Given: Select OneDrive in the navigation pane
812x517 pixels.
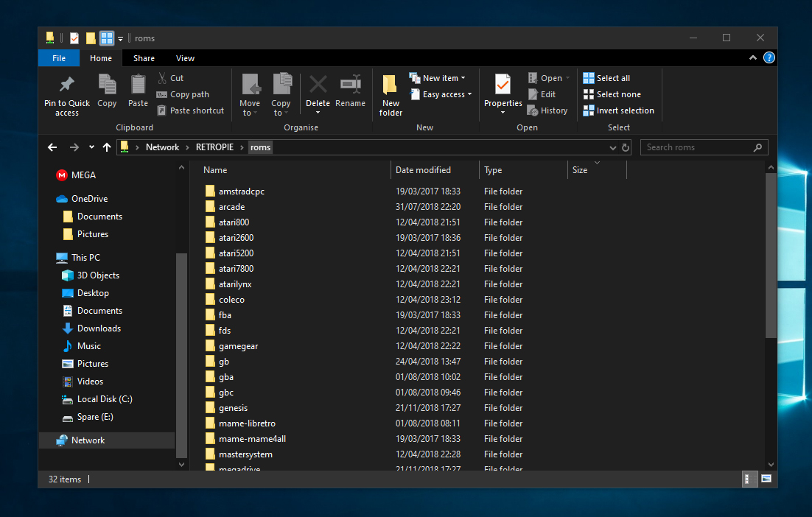Looking at the screenshot, I should tap(82, 199).
